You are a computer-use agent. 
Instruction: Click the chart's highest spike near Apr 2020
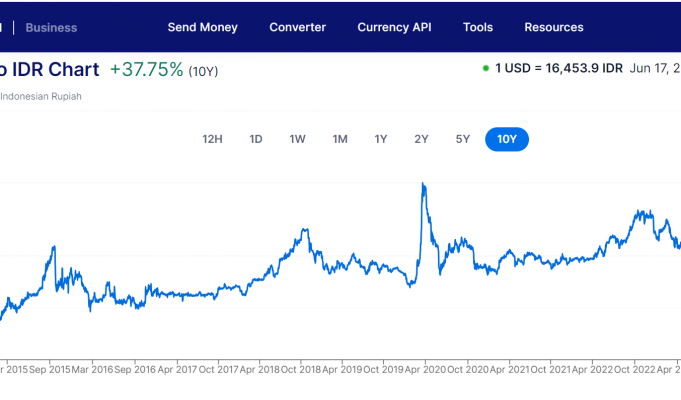point(424,184)
